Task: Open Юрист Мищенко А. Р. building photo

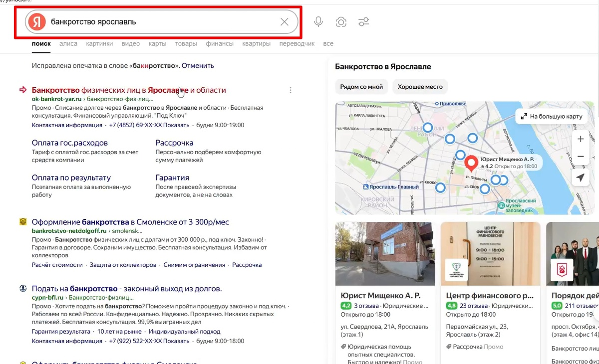Action: (x=385, y=253)
